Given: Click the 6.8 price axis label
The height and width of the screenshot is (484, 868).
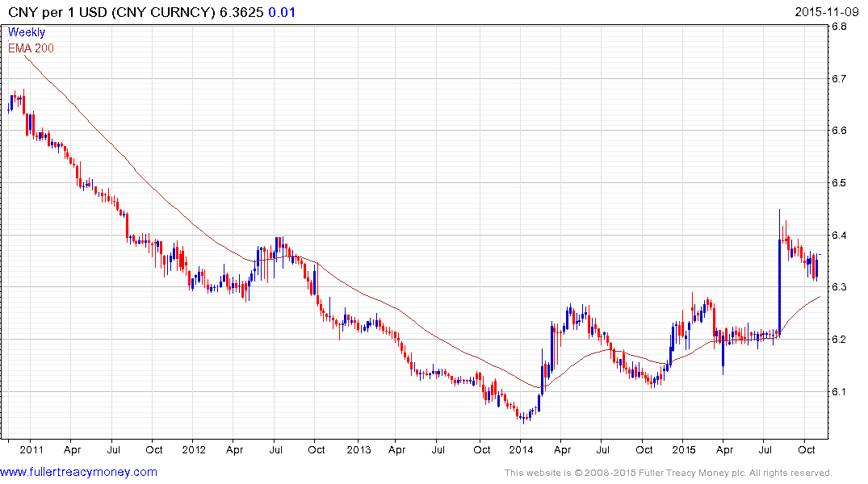Looking at the screenshot, I should [839, 27].
